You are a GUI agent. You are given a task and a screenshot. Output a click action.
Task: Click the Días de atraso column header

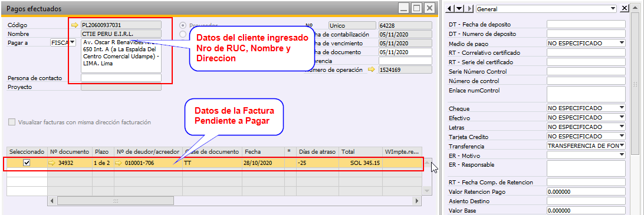point(317,151)
